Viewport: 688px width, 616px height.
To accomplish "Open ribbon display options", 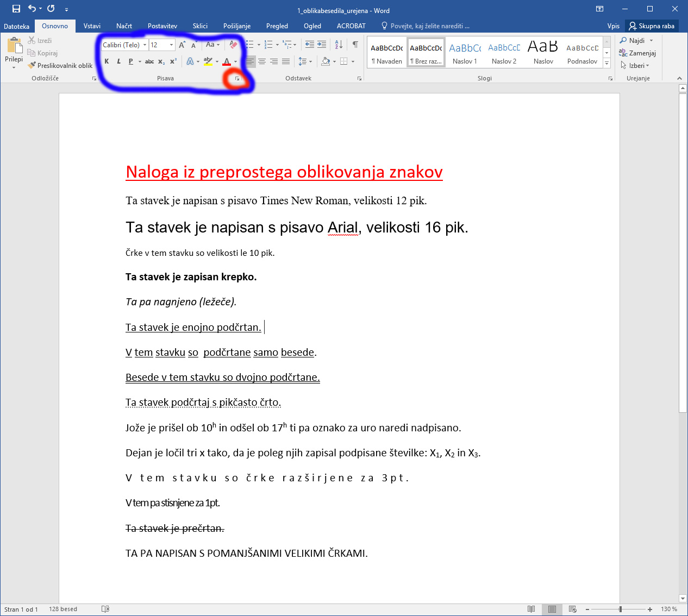I will [x=599, y=9].
